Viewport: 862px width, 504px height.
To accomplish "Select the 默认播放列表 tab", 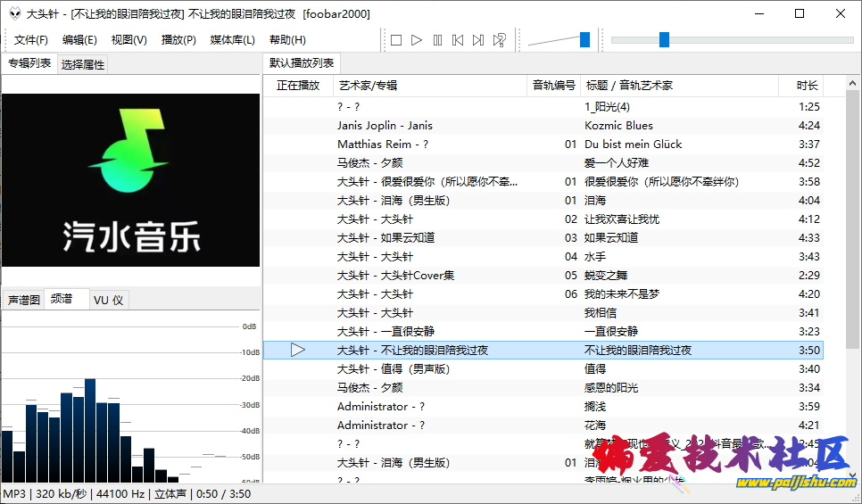I will (302, 63).
